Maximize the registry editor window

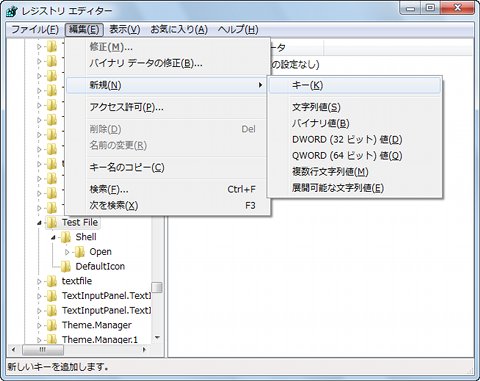click(430, 8)
